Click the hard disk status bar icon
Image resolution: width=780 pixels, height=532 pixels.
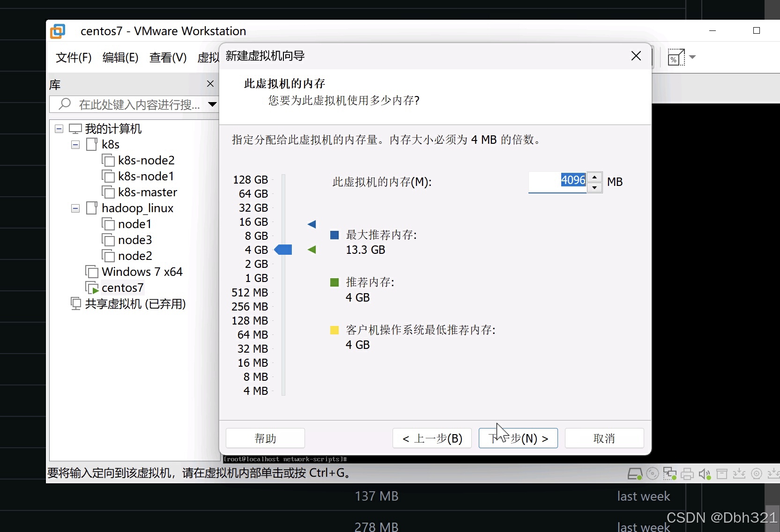[x=635, y=474]
